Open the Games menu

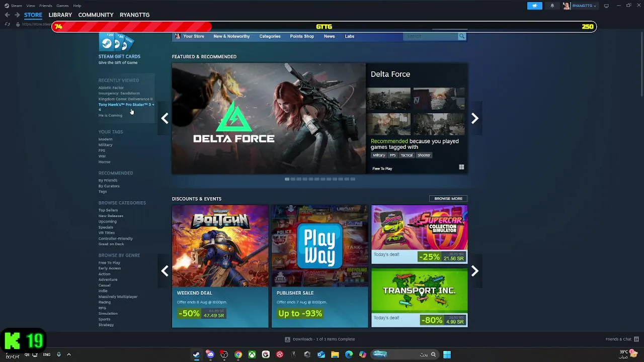pos(62,6)
